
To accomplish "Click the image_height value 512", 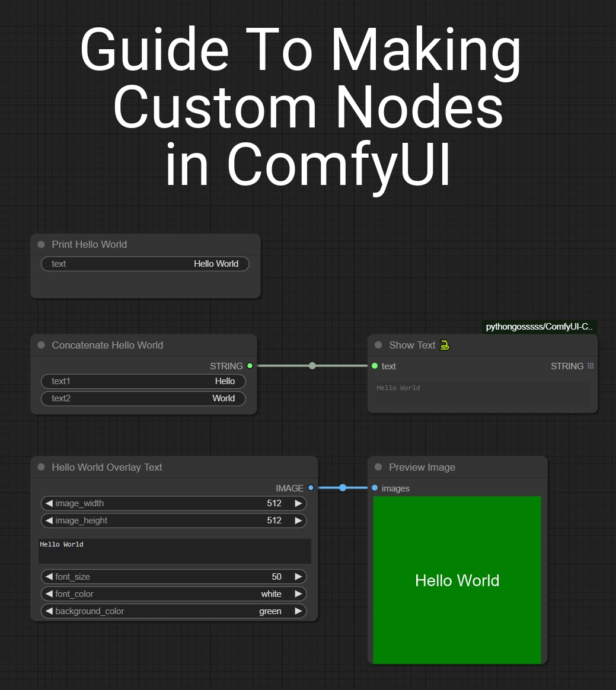I will point(274,520).
